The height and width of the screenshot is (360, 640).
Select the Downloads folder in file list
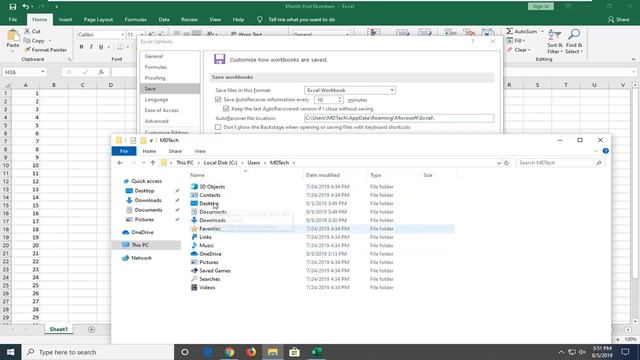coord(212,220)
